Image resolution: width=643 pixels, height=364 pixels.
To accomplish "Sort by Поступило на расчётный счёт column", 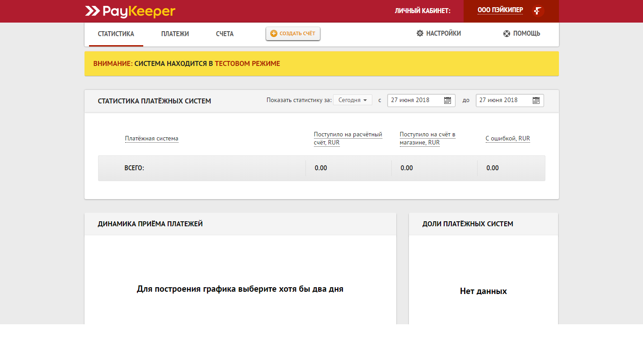I will pos(347,138).
